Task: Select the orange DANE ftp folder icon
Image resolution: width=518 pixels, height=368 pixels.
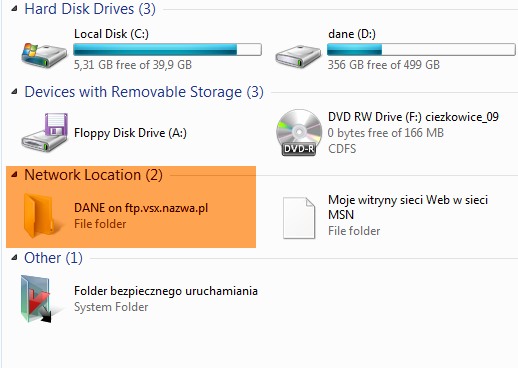Action: click(39, 215)
